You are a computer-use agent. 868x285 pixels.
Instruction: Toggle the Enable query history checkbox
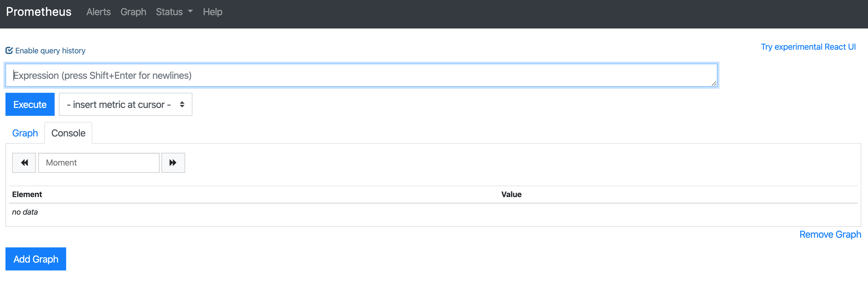point(9,50)
